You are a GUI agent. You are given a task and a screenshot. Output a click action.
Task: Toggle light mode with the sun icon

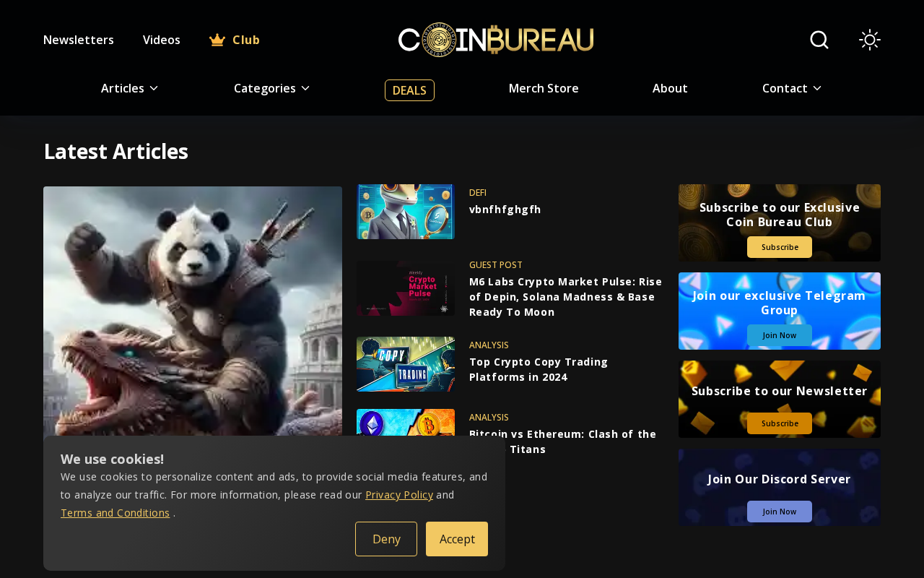tap(870, 40)
